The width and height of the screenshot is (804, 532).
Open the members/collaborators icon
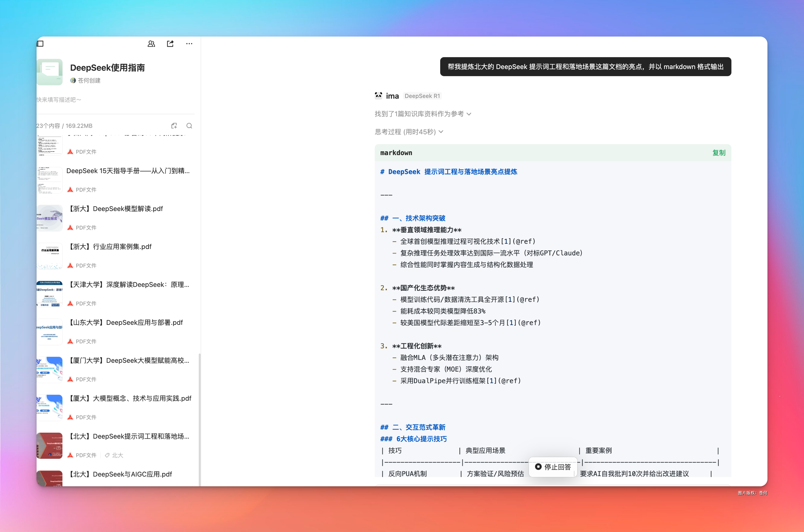click(x=151, y=43)
